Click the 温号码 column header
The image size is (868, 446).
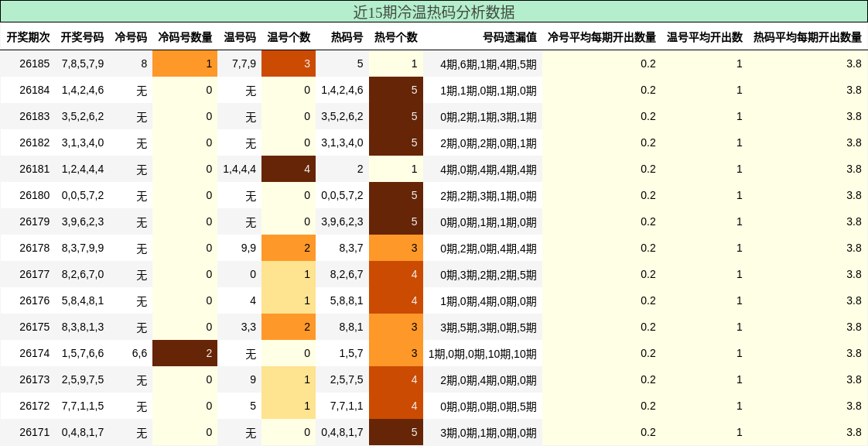pyautogui.click(x=240, y=37)
